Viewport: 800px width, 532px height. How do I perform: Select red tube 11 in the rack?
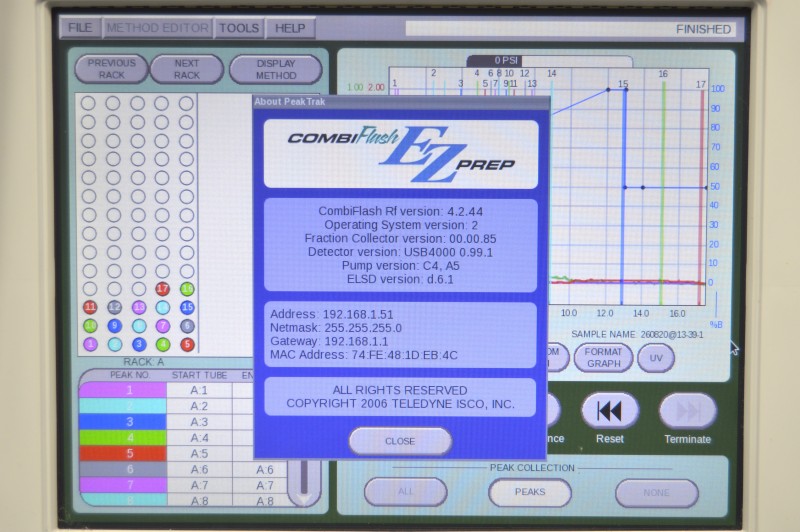coord(90,307)
